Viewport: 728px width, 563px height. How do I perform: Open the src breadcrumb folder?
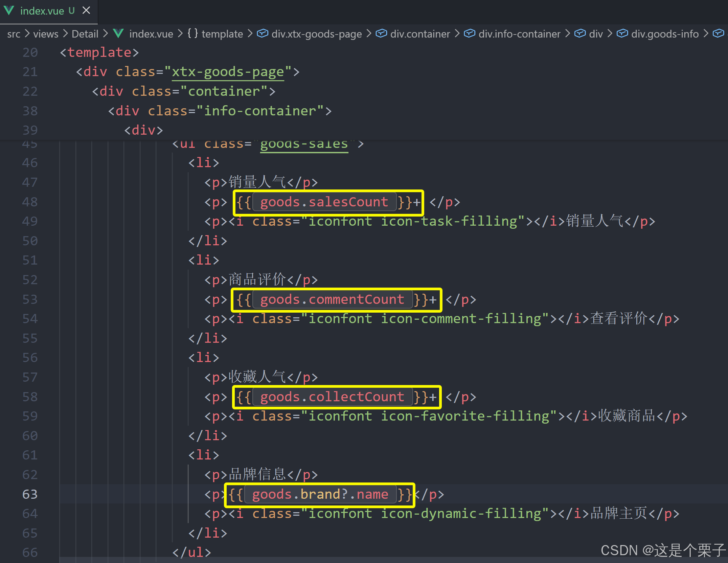[x=14, y=34]
